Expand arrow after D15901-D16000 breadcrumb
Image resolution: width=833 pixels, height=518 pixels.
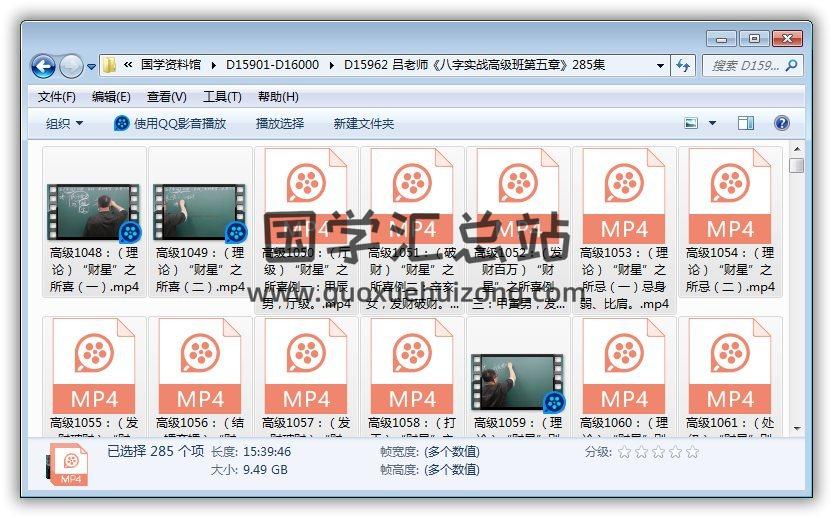[x=332, y=65]
